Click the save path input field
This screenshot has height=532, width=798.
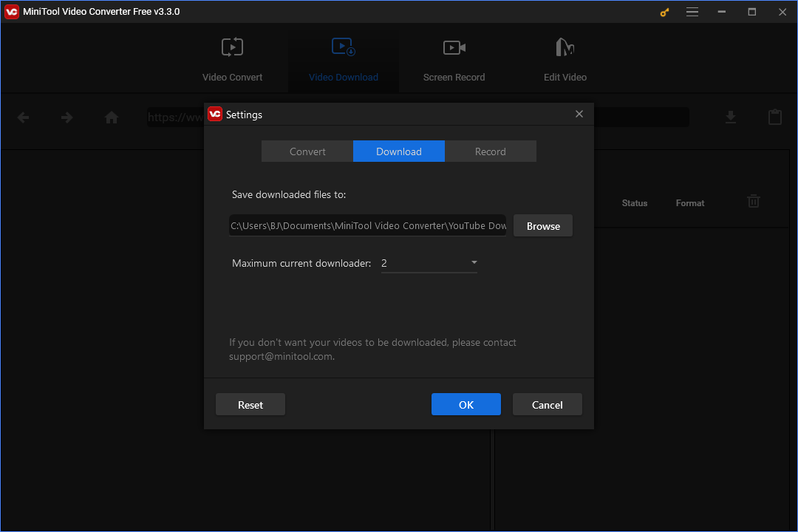(x=367, y=225)
